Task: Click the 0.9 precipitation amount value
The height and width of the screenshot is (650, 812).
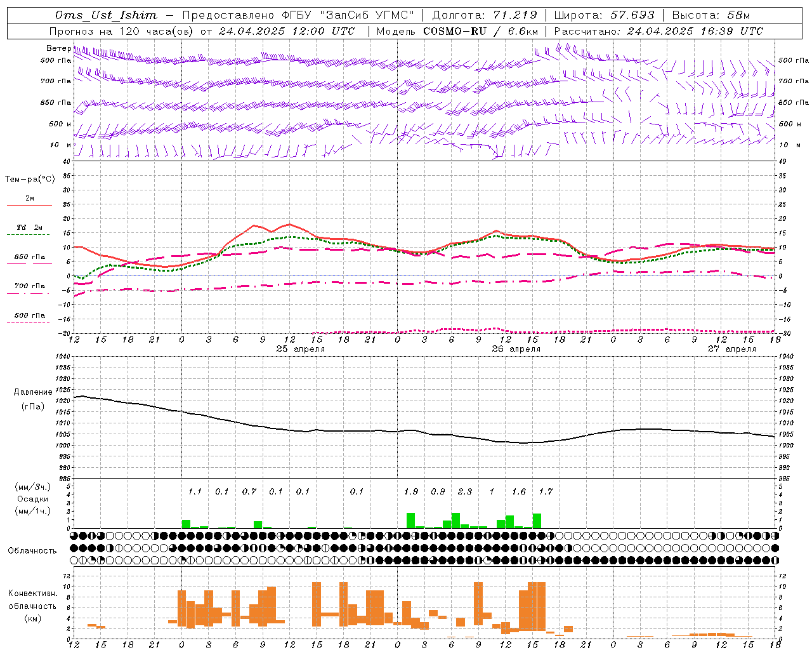Action: click(x=438, y=491)
